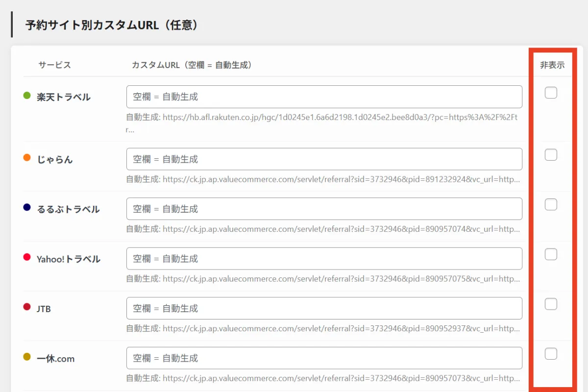Click the navy dot beside るるぶトラベル
This screenshot has height=392, width=588.
27,207
